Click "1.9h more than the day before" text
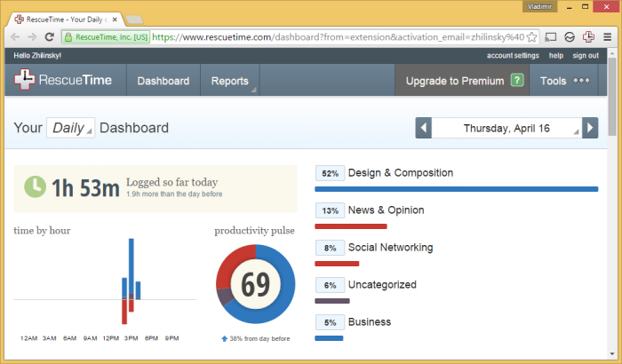Screen dimensions: 622x364 pyautogui.click(x=174, y=194)
